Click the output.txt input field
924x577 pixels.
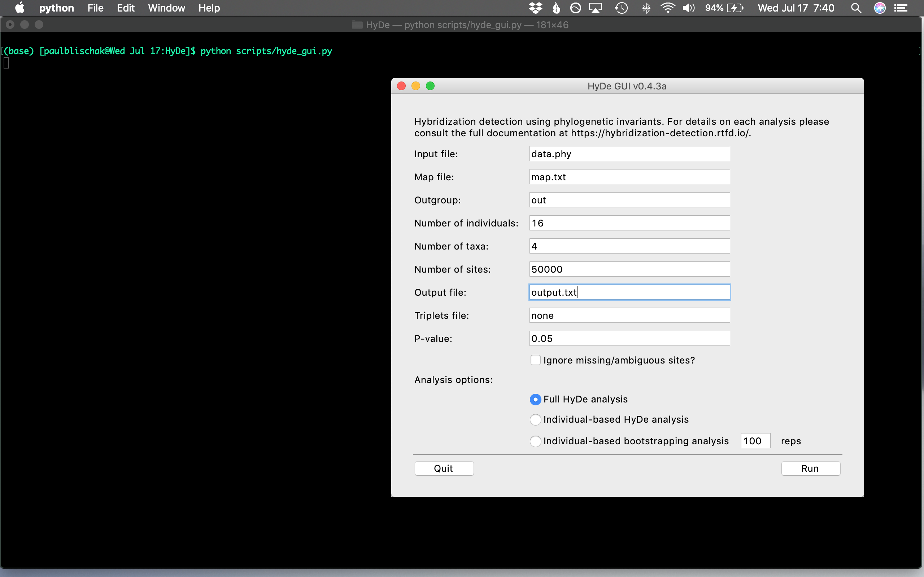pos(629,292)
